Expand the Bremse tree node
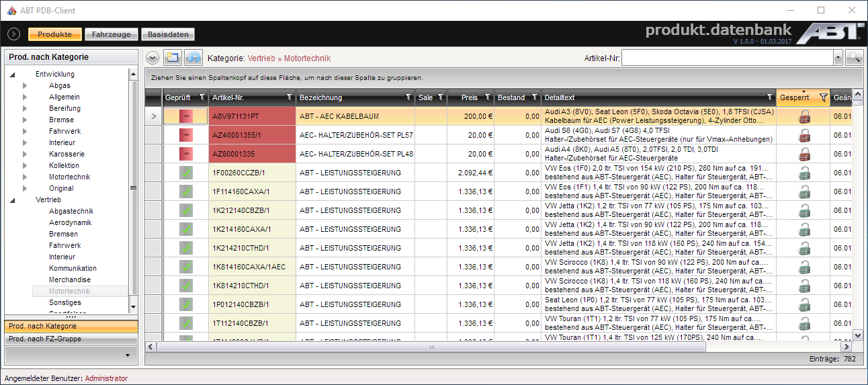868x385 pixels. coord(25,120)
